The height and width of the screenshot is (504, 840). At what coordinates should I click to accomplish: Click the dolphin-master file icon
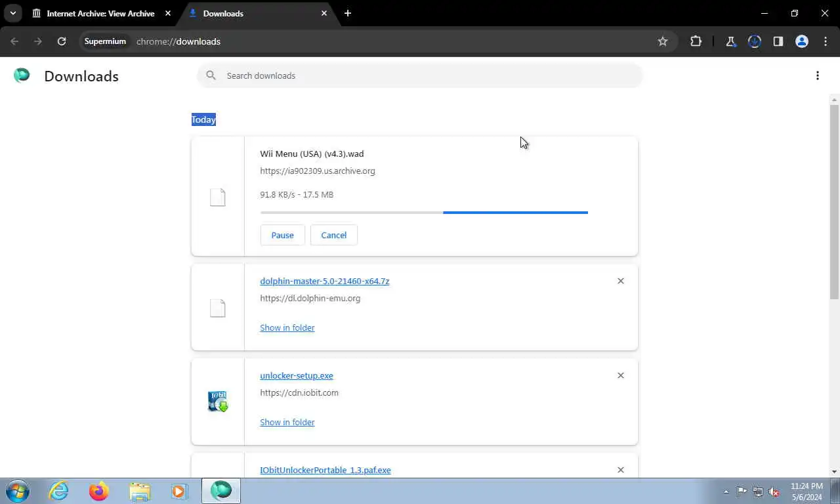(217, 308)
